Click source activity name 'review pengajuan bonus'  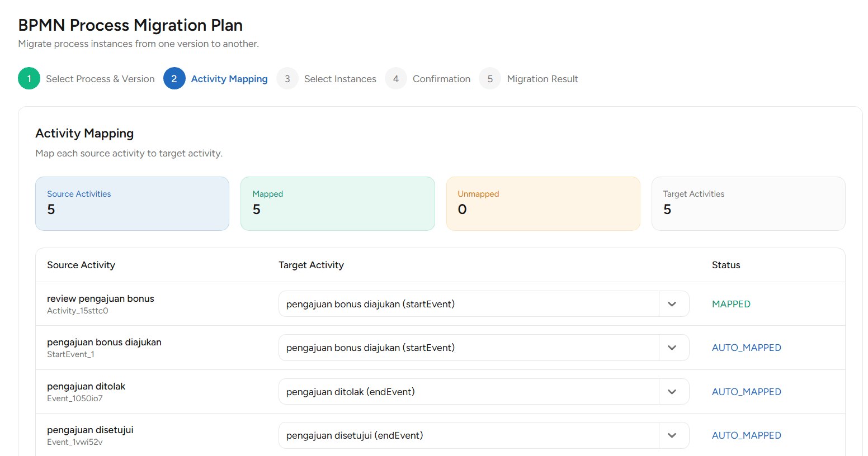click(101, 298)
